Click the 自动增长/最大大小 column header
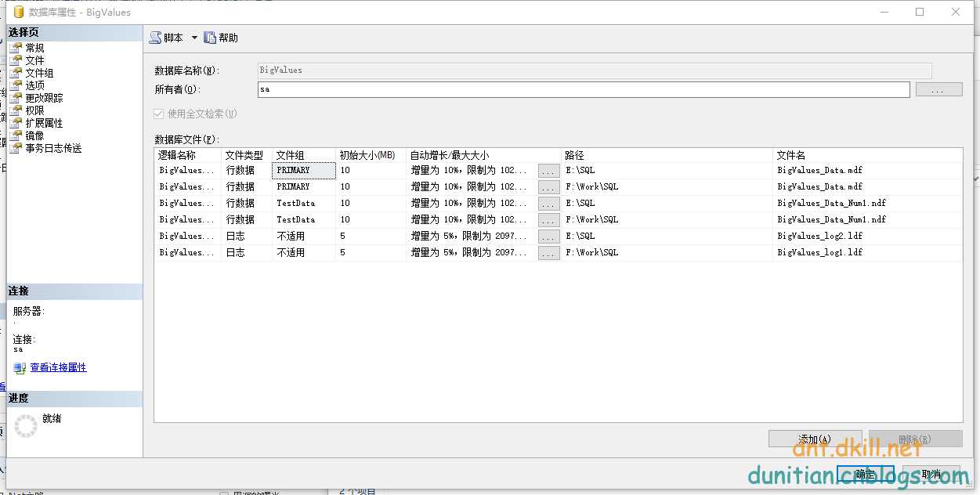Screen dimensions: 980x495 coord(483,155)
